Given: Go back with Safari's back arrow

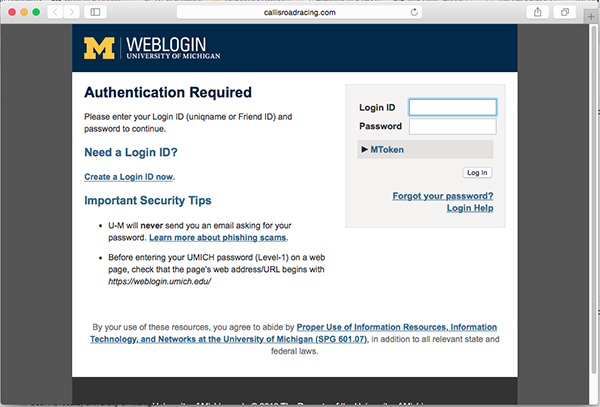Looking at the screenshot, I should coord(55,12).
